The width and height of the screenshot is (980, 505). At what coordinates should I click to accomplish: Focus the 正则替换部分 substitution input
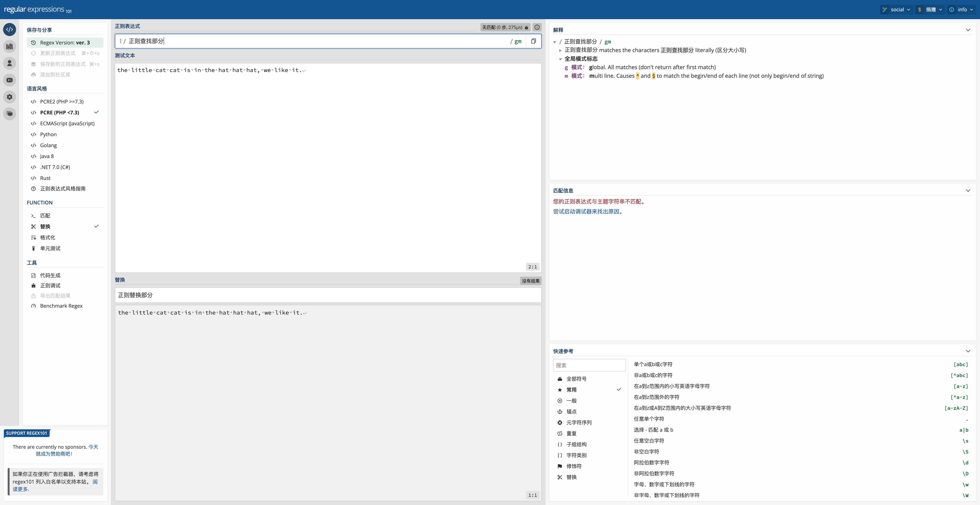click(328, 295)
